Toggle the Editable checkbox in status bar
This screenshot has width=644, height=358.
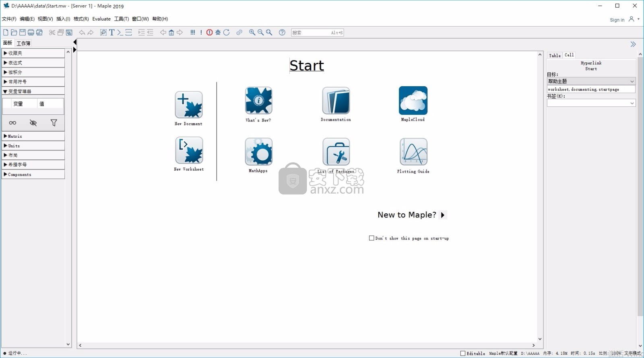tap(463, 354)
